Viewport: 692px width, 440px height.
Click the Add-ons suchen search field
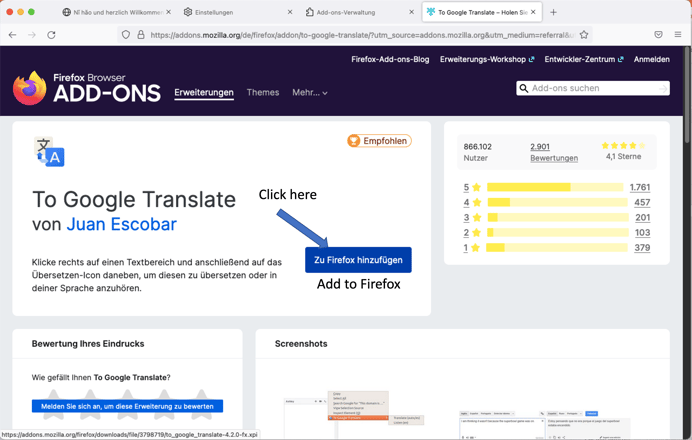(x=592, y=88)
